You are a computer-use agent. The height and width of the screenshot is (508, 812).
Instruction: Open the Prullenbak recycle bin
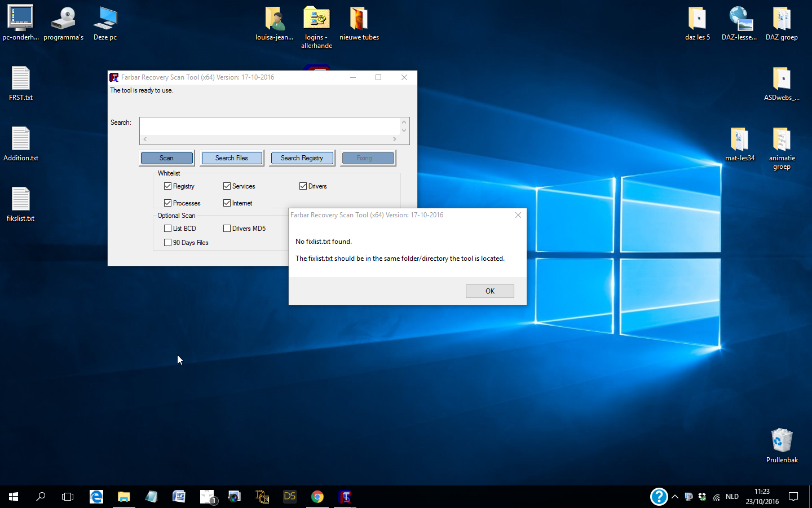pyautogui.click(x=782, y=441)
